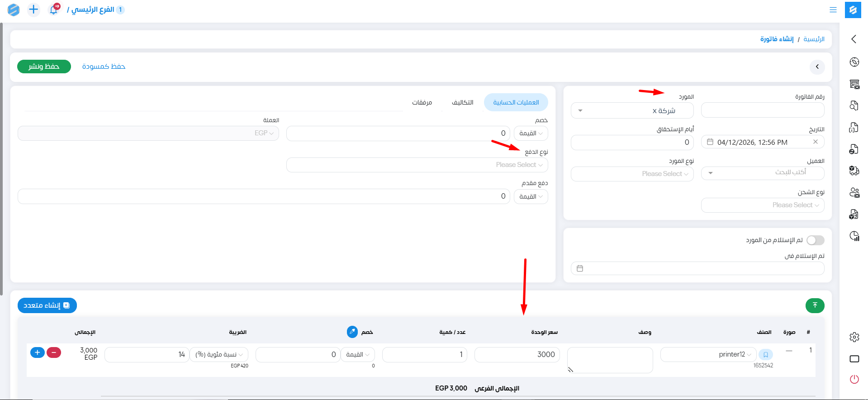The width and height of the screenshot is (868, 400).
Task: Click حفظ ونشر save and publish button
Action: click(44, 67)
